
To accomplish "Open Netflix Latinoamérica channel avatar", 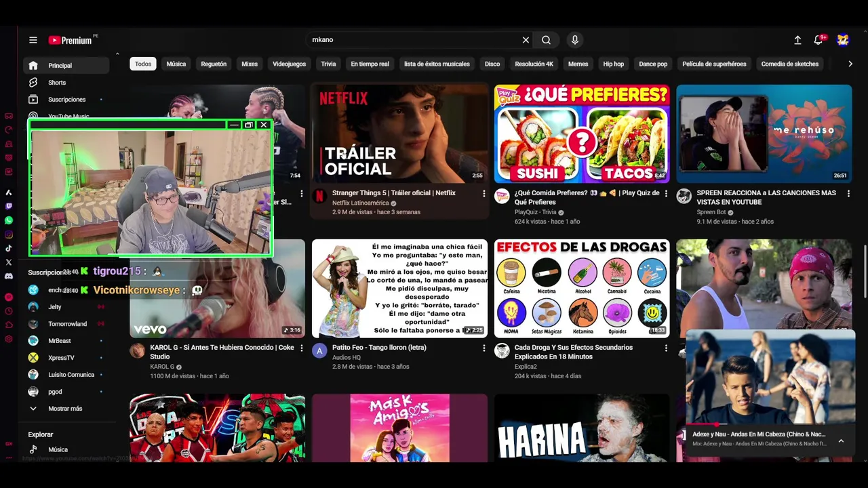I will [319, 197].
